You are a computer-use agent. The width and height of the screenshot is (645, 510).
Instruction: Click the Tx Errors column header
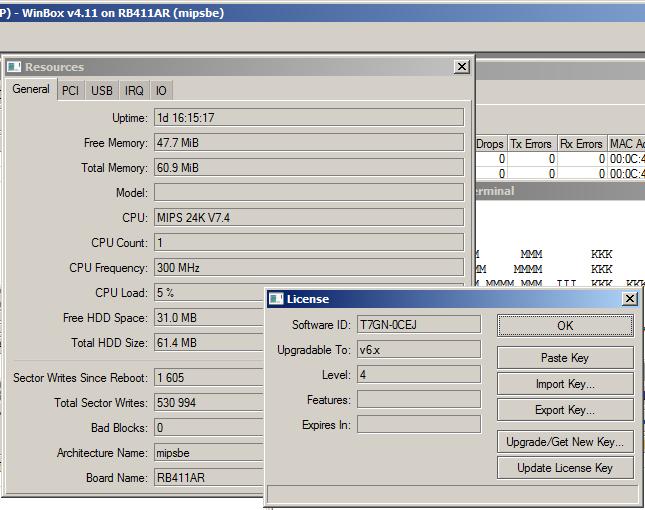point(530,144)
